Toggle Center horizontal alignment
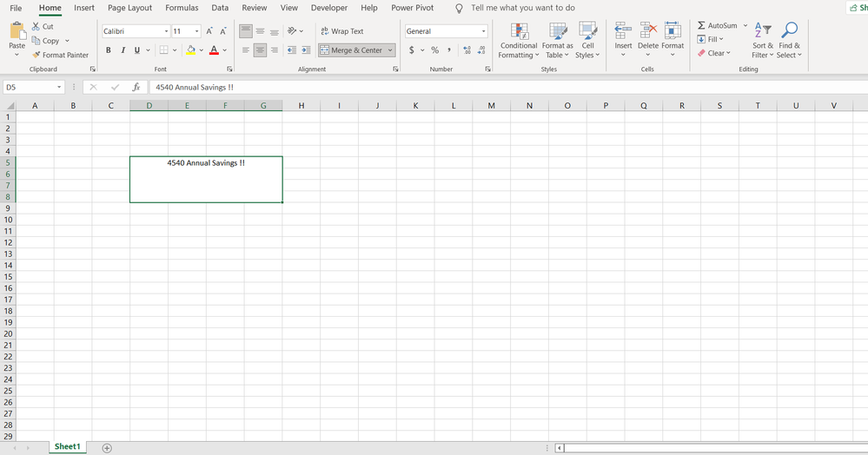The image size is (868, 455). coord(260,50)
